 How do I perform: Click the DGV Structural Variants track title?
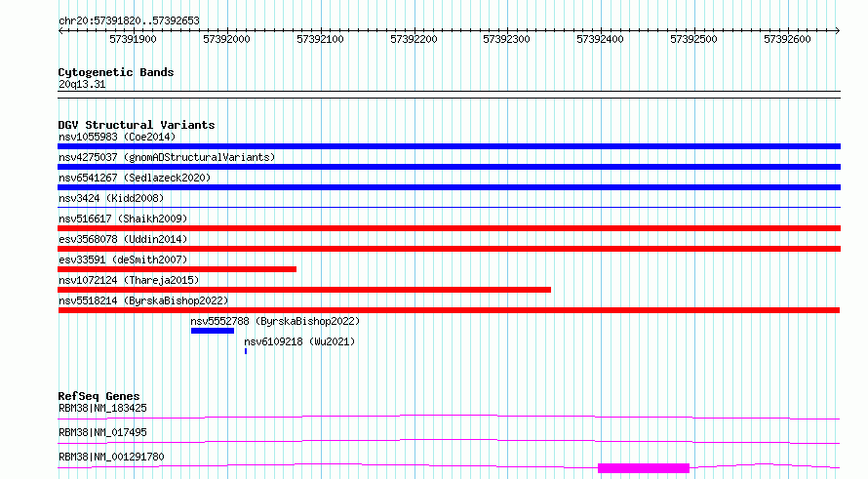[x=137, y=125]
